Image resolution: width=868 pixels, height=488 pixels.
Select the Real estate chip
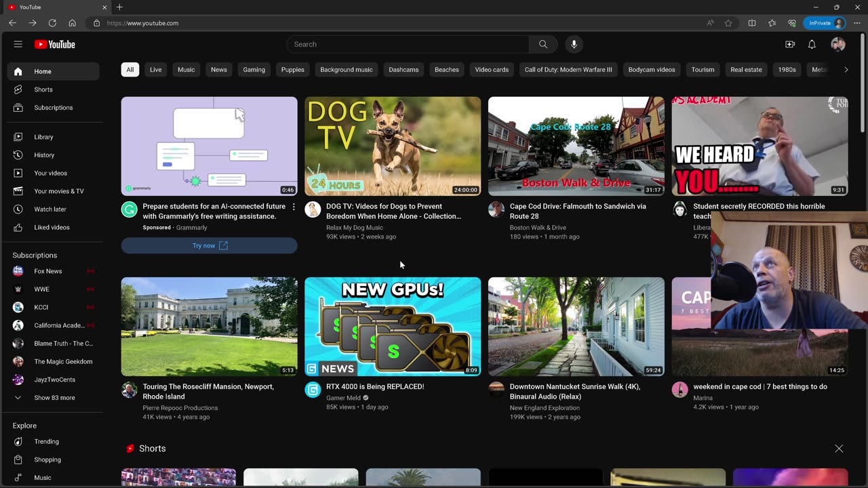746,70
